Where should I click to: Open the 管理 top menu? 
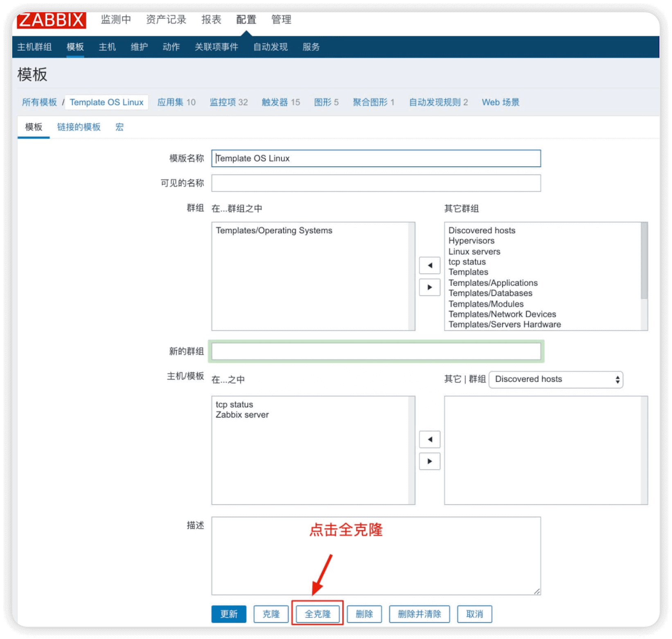[281, 20]
